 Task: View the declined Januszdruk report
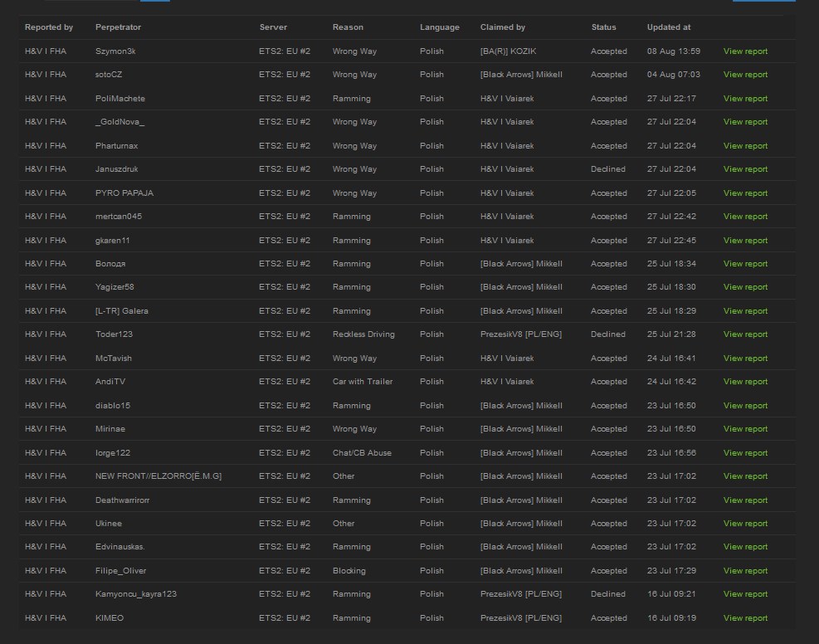pos(745,169)
